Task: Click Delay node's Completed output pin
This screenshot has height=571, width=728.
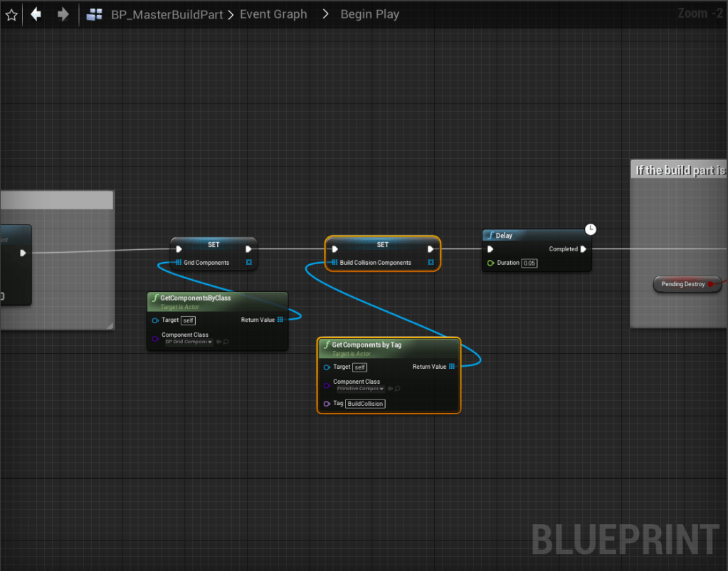Action: click(x=584, y=249)
